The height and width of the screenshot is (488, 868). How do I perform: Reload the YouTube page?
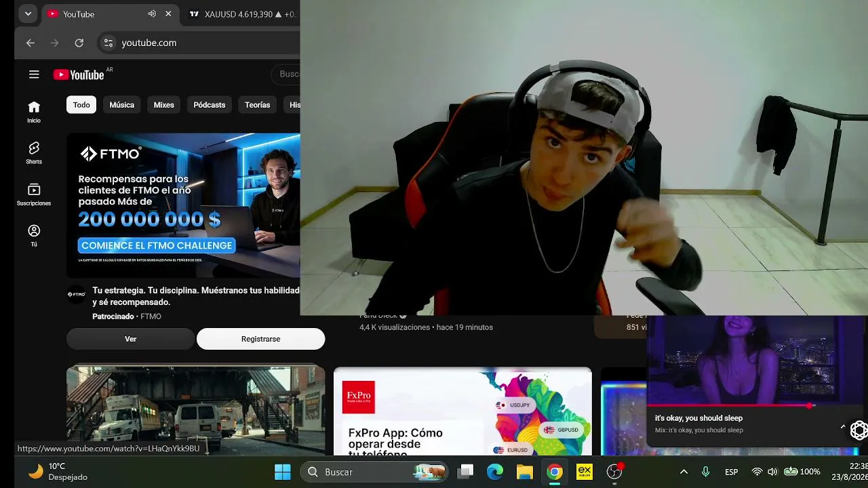tap(79, 43)
